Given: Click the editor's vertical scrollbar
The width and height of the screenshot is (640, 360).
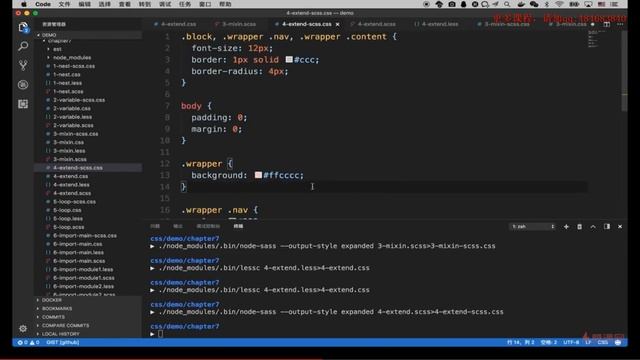Looking at the screenshot, I should pyautogui.click(x=624, y=71).
